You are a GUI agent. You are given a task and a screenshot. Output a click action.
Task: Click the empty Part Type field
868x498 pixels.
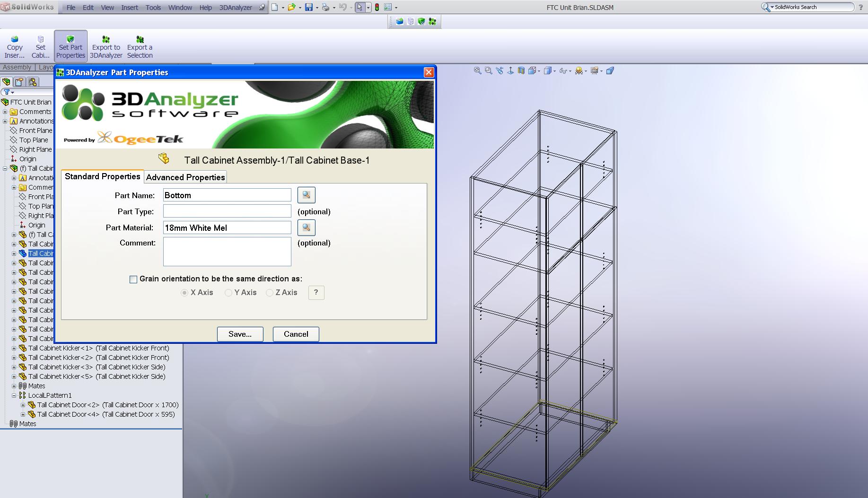point(227,211)
